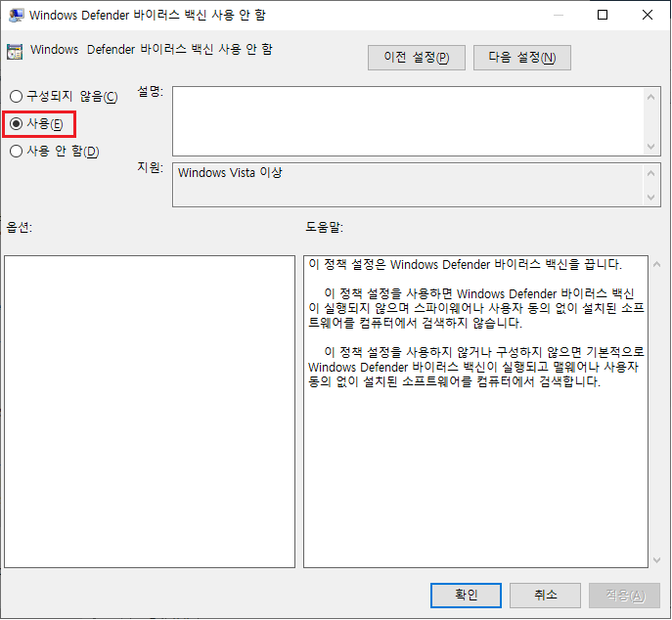Cancel with the 취소 button

(x=545, y=596)
